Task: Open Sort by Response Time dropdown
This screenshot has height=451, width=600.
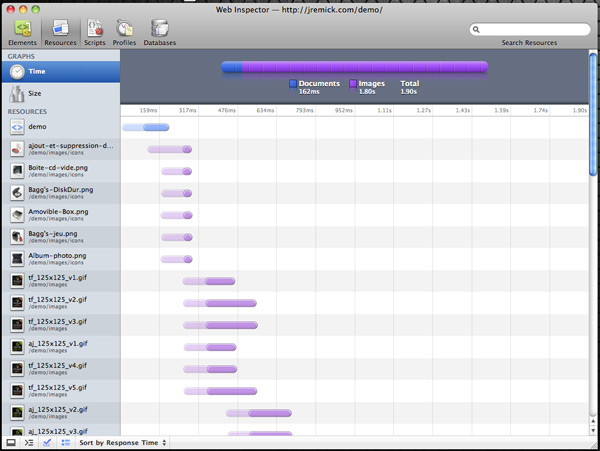Action: (x=123, y=443)
